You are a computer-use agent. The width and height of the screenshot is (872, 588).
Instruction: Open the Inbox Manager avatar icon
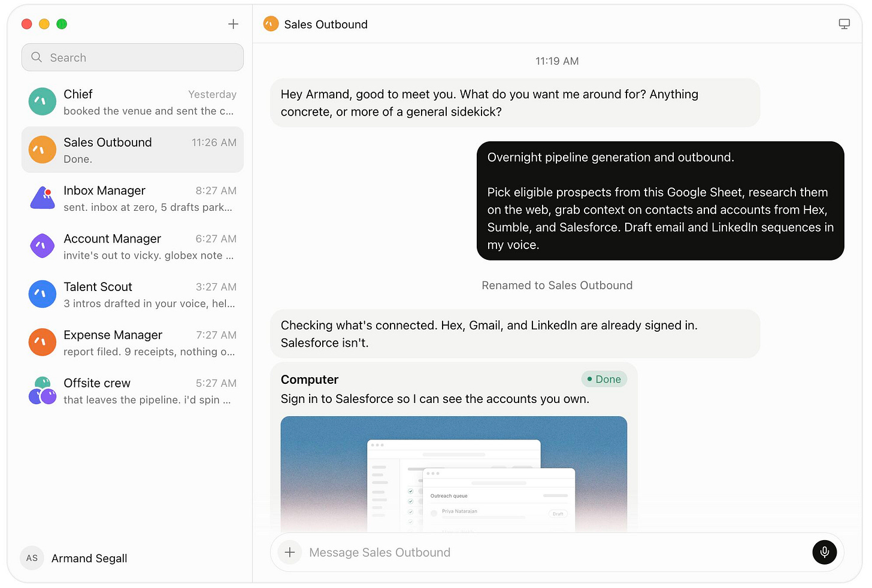[43, 198]
